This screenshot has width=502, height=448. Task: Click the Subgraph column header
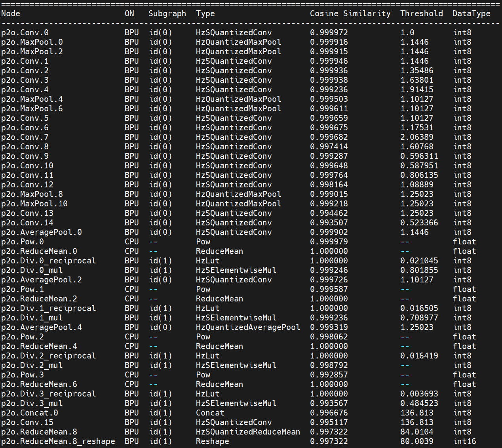coord(167,13)
